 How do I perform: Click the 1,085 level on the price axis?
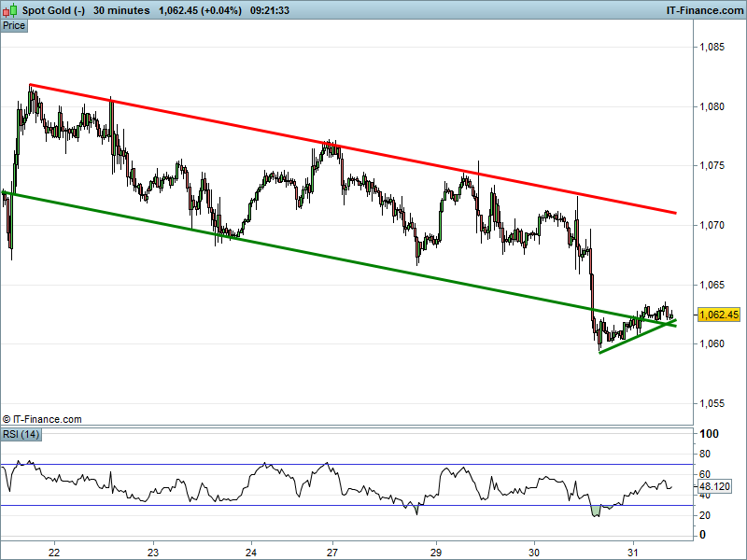(712, 47)
